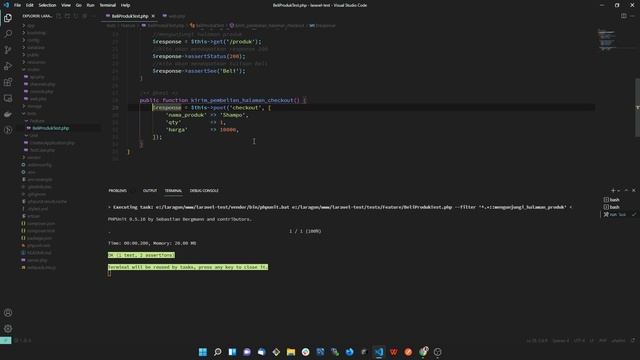Click the Spaces indentation setting in status bar
Image resolution: width=640 pixels, height=360 pixels.
pyautogui.click(x=560, y=340)
